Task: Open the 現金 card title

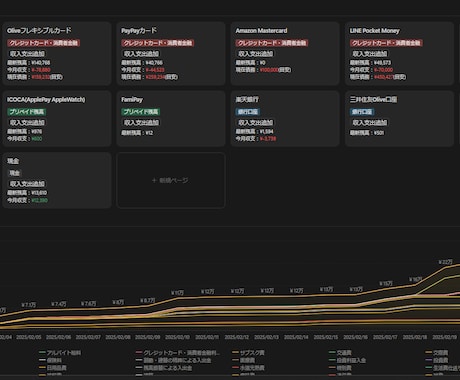Action: (x=13, y=161)
